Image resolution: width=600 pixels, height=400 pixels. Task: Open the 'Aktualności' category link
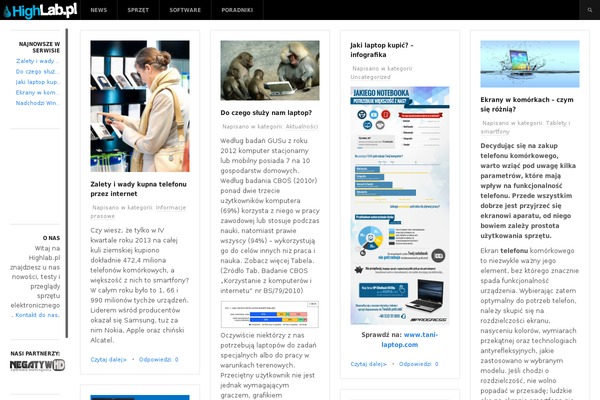[302, 127]
